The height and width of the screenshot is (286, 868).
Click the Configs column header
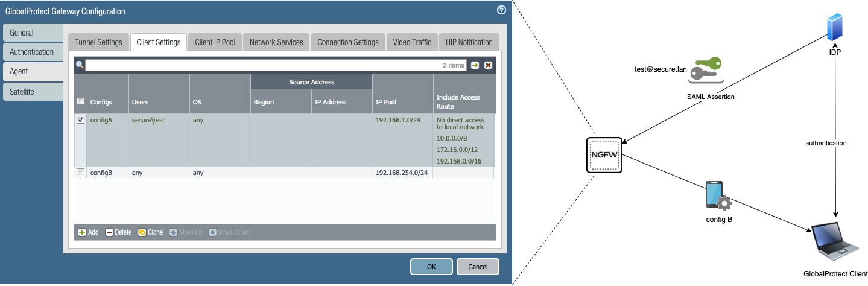pos(108,94)
